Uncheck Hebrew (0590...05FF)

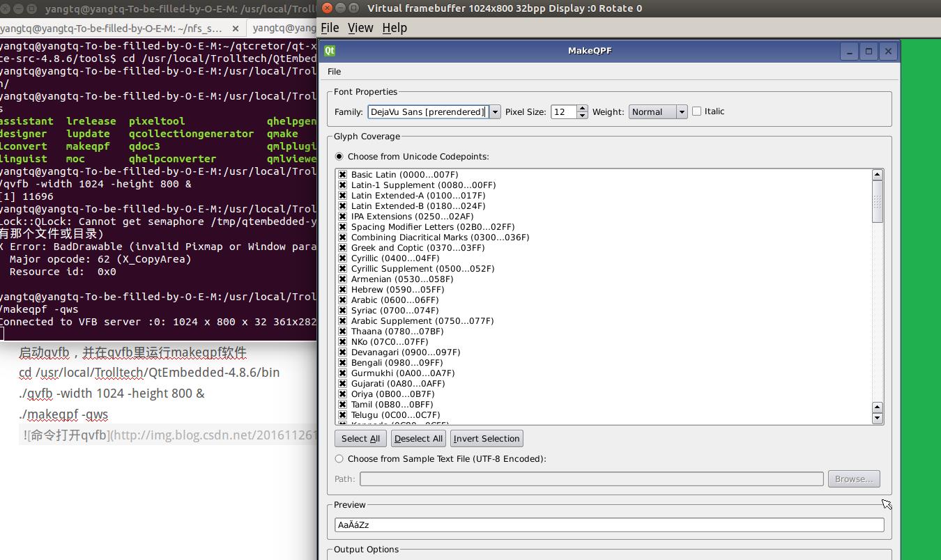(342, 290)
